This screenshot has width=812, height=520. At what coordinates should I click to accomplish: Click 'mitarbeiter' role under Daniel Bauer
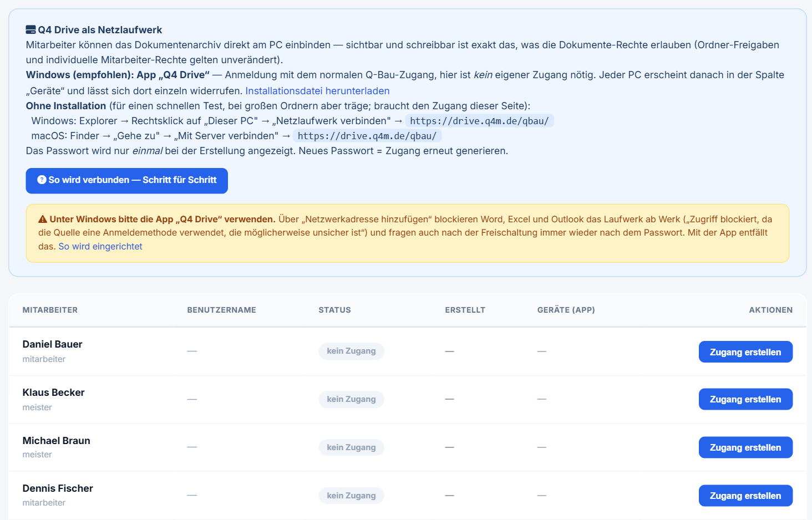point(44,359)
